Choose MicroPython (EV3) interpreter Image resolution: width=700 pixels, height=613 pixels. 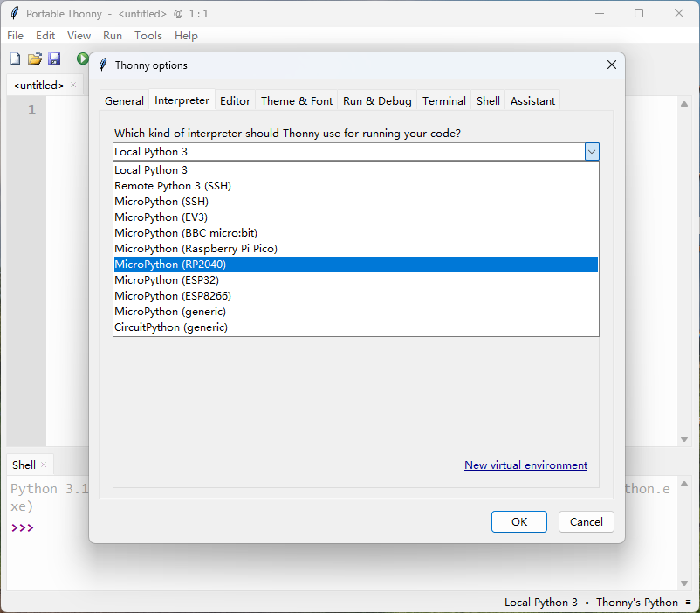(x=356, y=217)
